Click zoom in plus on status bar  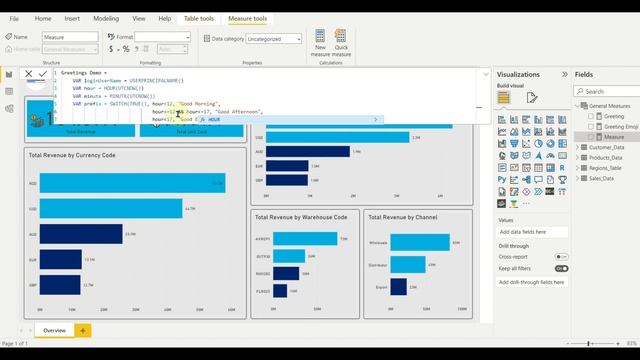coord(618,344)
